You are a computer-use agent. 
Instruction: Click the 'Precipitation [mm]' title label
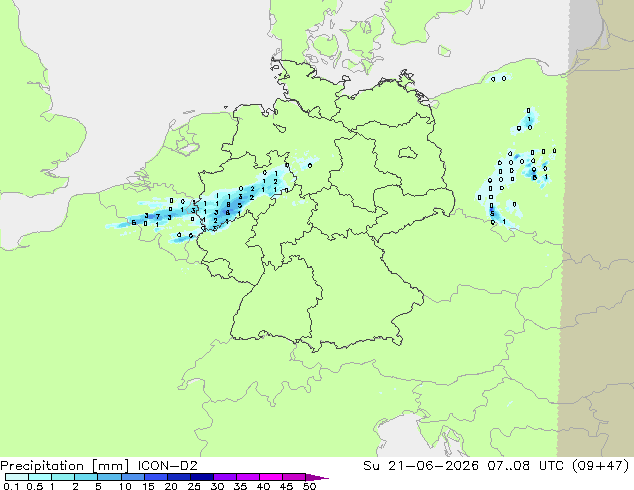pos(64,466)
